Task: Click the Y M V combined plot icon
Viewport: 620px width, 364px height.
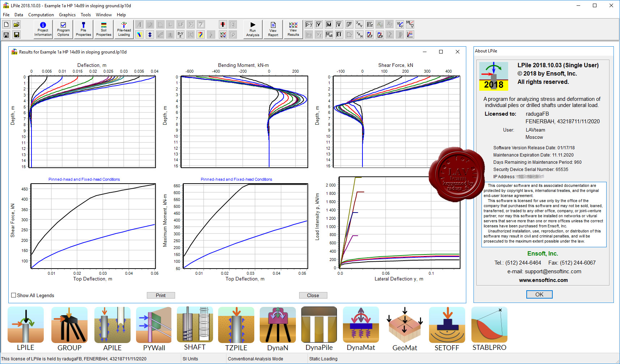Action: pos(359,25)
